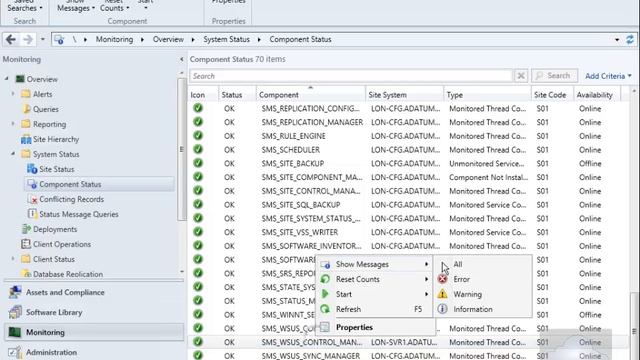The image size is (640, 360).
Task: Select All in Show Messages submenu
Action: tap(483, 264)
